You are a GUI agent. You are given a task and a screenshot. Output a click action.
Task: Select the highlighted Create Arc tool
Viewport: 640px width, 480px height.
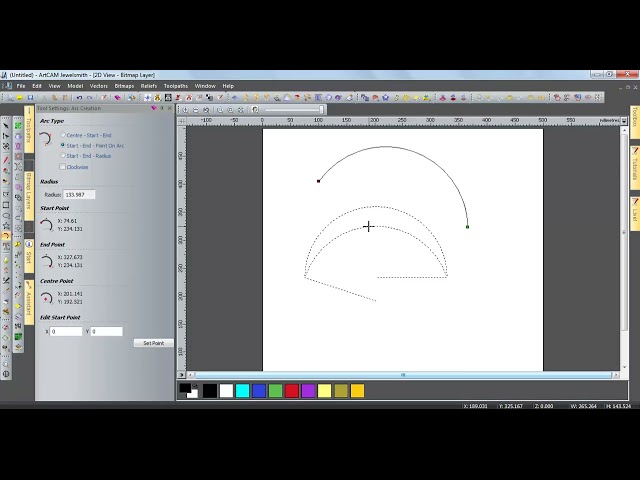[x=6, y=236]
